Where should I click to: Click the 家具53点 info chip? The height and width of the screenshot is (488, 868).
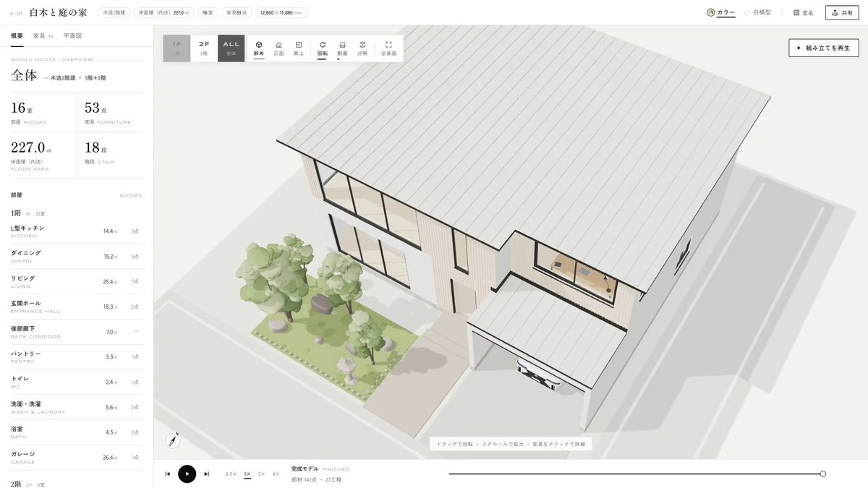(x=238, y=12)
